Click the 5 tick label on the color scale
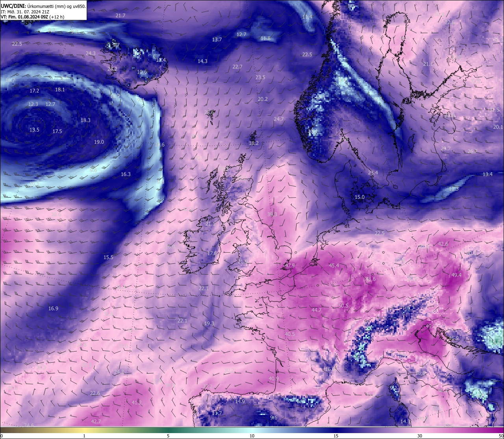 [x=168, y=436]
